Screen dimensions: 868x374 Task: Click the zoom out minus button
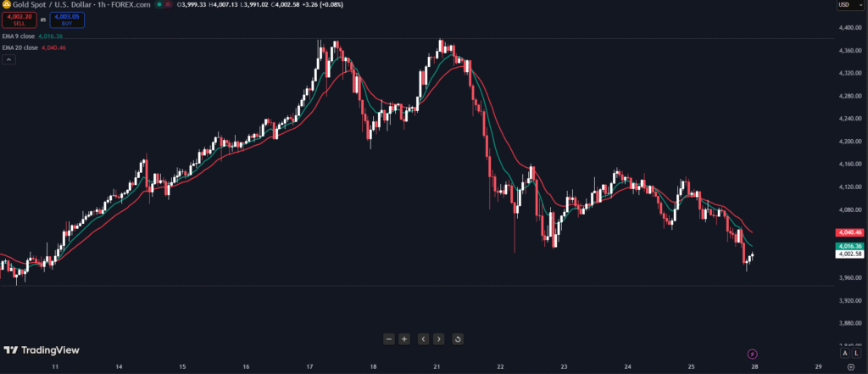388,339
